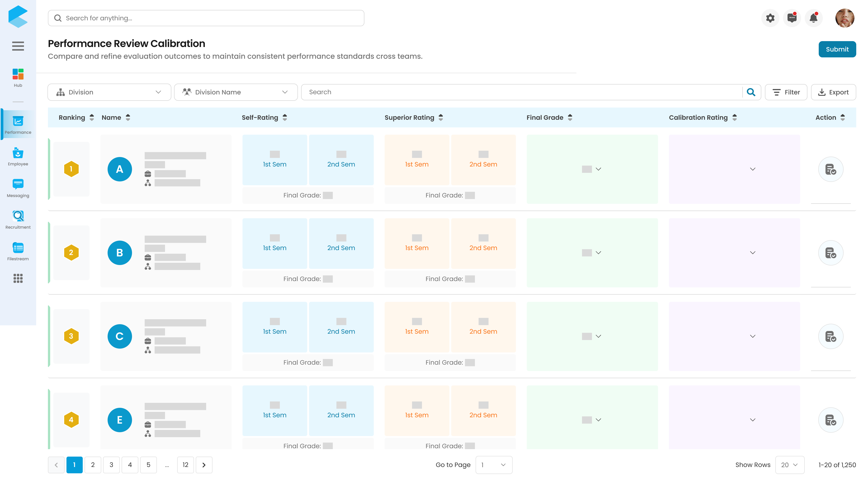This screenshot has height=488, width=868.
Task: Toggle the hamburger menu in sidebar
Action: coord(18,46)
